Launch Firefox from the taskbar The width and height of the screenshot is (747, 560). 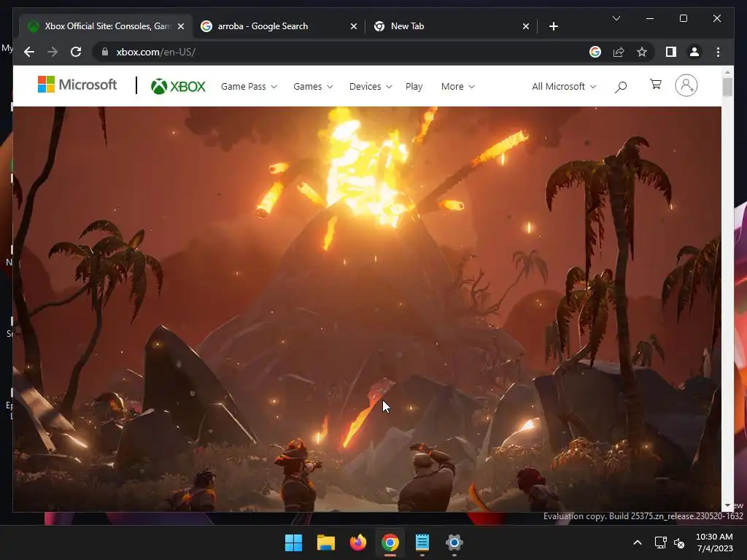tap(357, 542)
